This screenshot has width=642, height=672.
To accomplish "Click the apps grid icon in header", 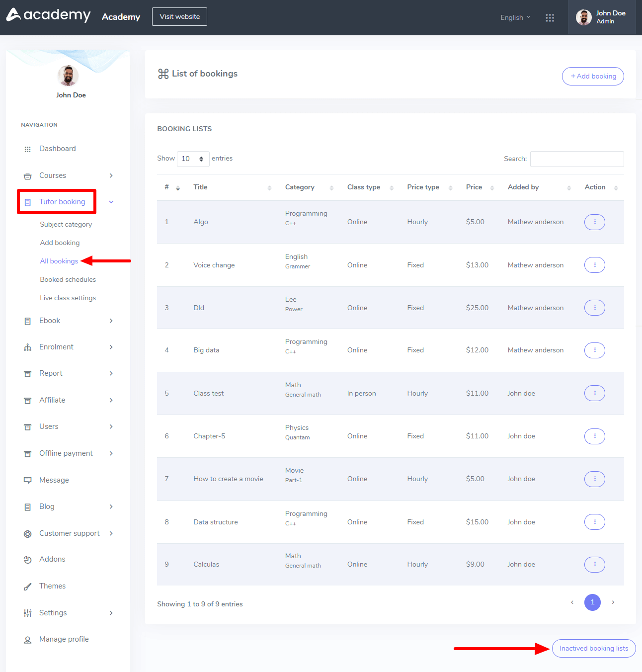I will 550,17.
